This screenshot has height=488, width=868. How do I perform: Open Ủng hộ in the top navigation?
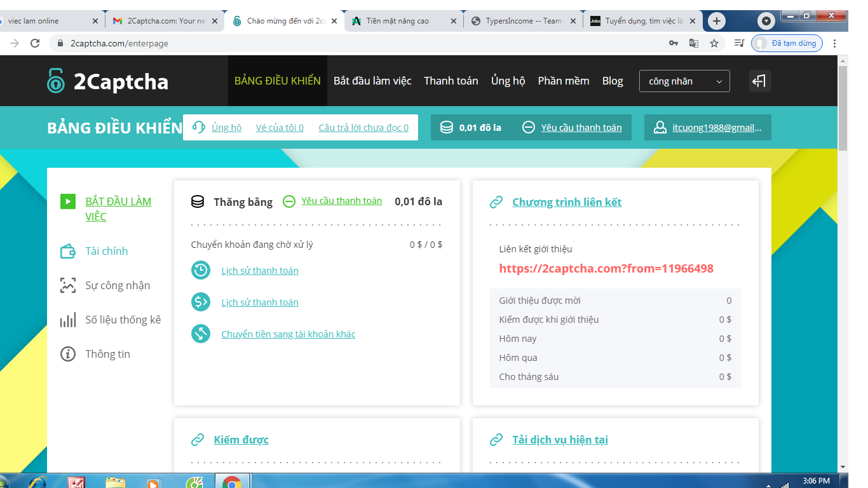click(x=508, y=81)
